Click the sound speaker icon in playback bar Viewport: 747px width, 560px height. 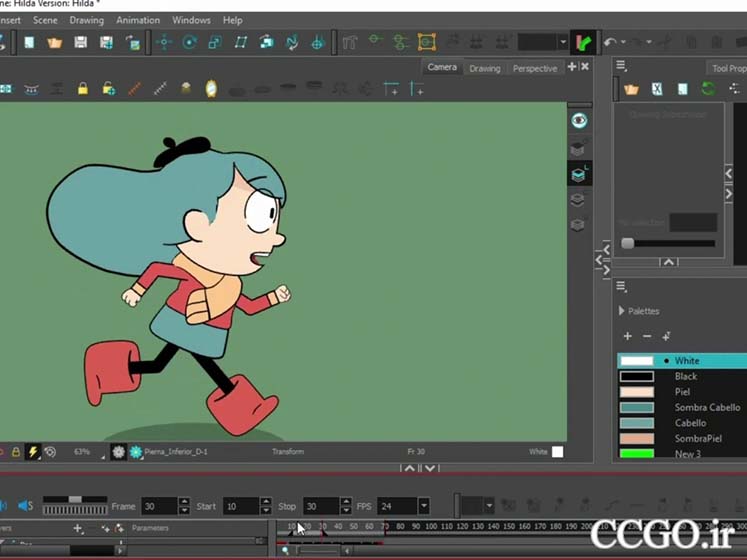pyautogui.click(x=25, y=506)
